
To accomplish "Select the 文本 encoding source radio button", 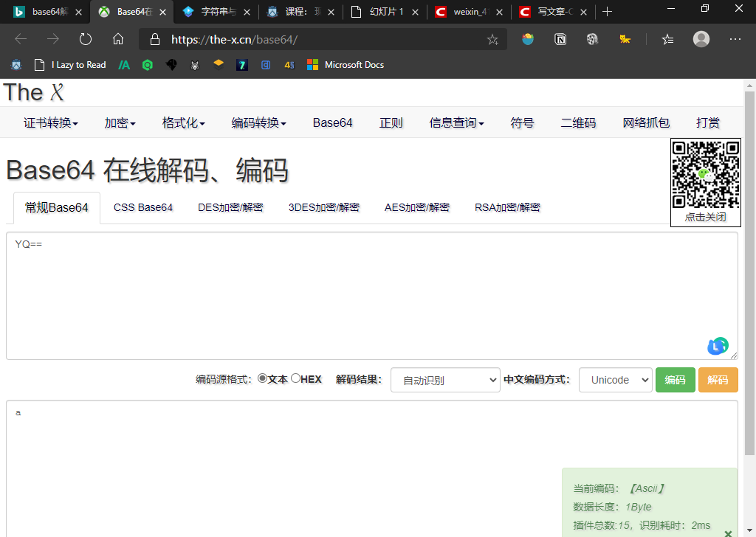I will pyautogui.click(x=264, y=378).
